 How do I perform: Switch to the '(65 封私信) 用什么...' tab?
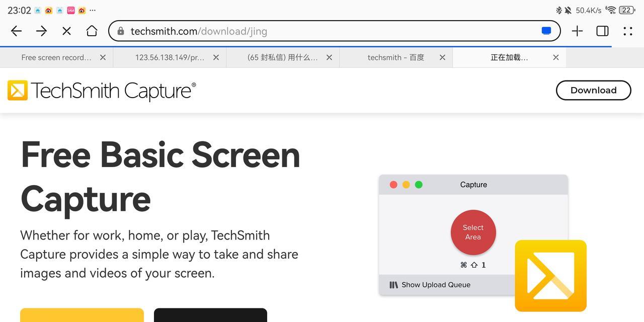click(283, 57)
